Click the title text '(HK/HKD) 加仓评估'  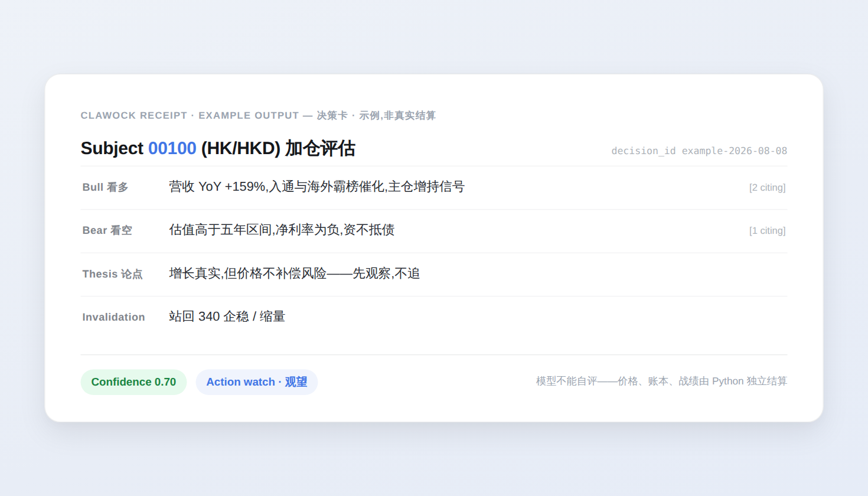[x=278, y=148]
